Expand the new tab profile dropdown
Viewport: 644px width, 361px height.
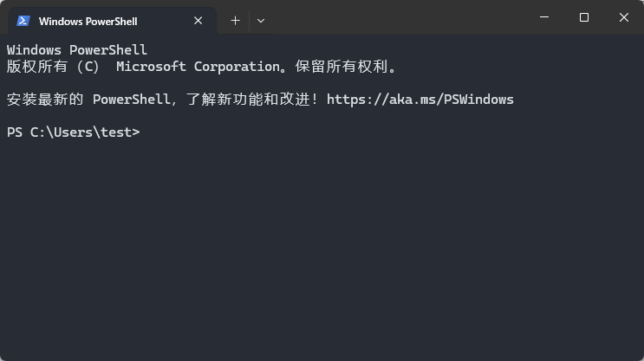pyautogui.click(x=261, y=21)
